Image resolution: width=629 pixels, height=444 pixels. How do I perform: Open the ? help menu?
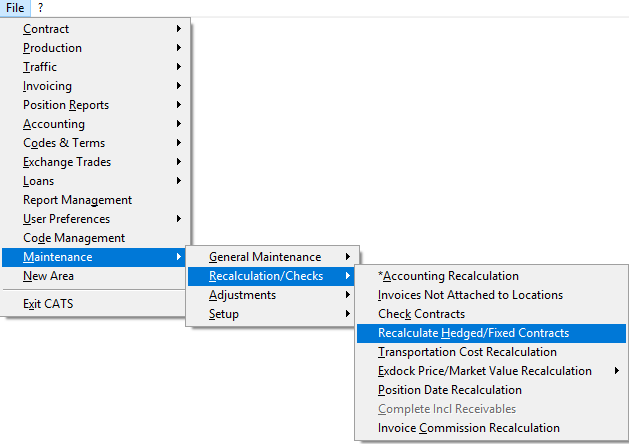click(x=40, y=8)
